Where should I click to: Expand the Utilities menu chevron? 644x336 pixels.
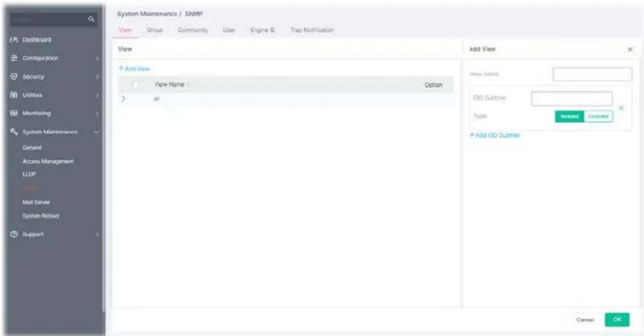tap(97, 95)
